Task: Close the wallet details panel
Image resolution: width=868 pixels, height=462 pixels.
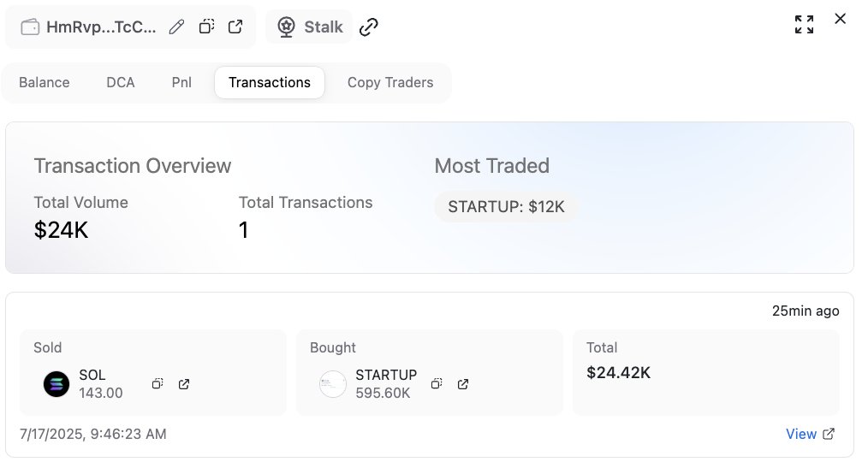Action: pyautogui.click(x=840, y=19)
